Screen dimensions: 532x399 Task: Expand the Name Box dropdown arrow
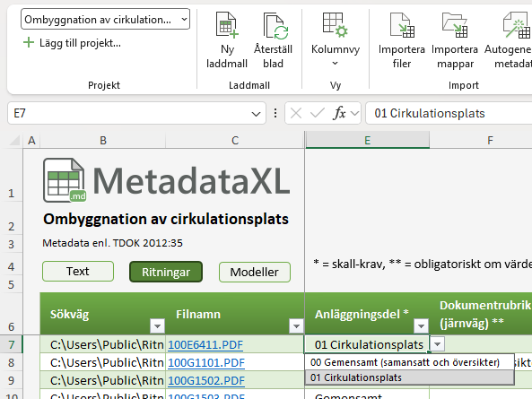click(257, 114)
